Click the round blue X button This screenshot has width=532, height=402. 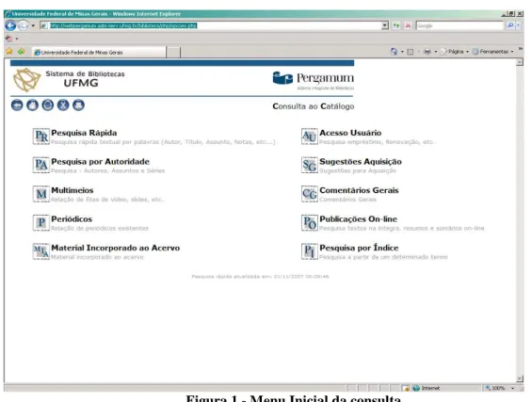[x=63, y=105]
